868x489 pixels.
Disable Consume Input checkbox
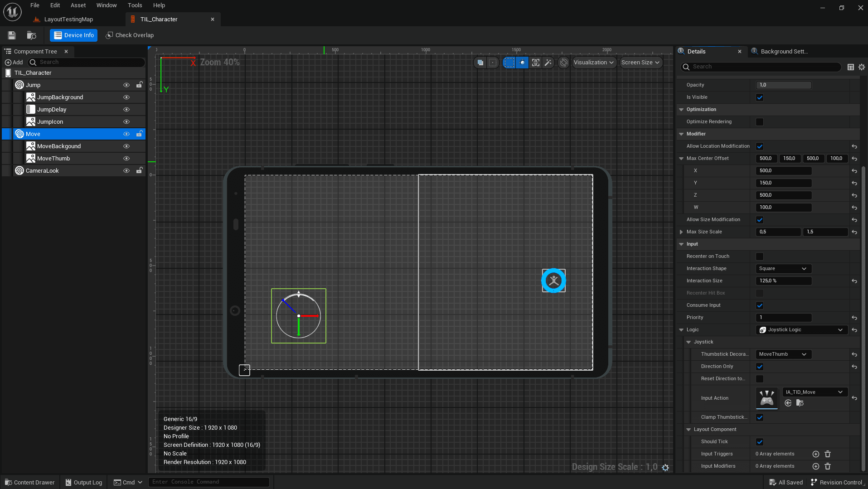760,305
